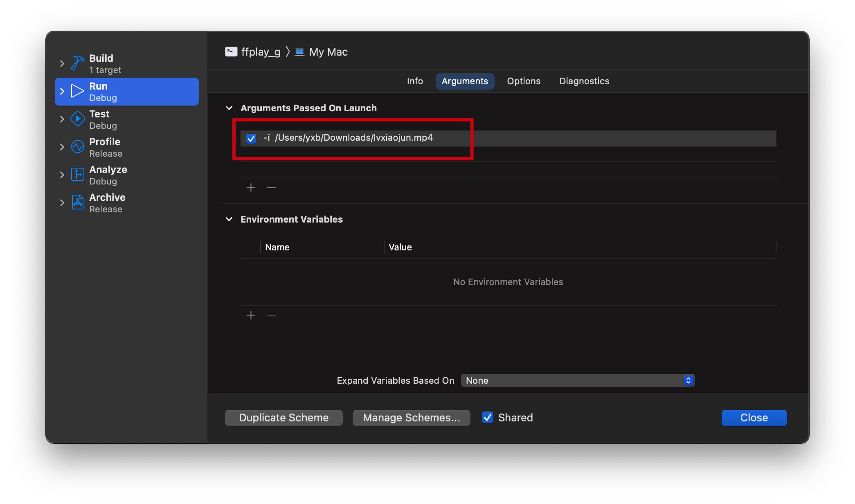Open Expand Variables Based On dropdown
The height and width of the screenshot is (504, 855).
click(578, 380)
